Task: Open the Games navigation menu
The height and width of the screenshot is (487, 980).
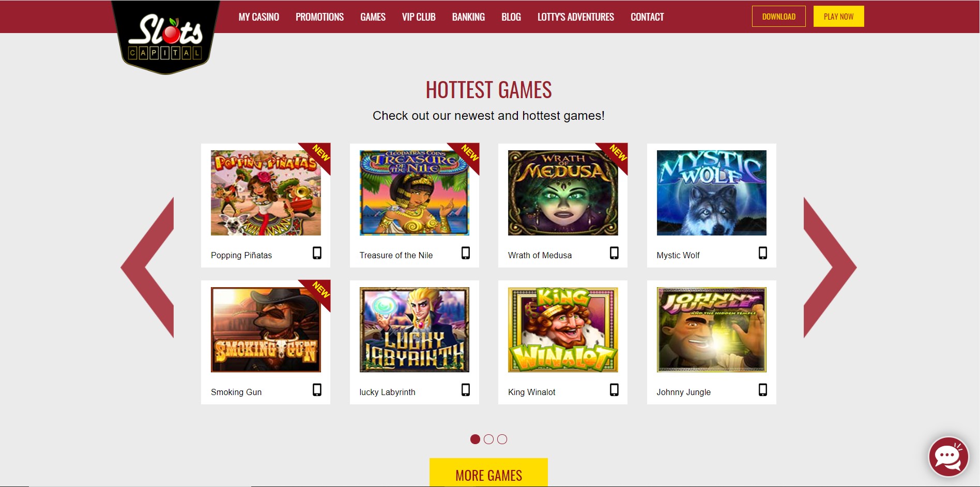Action: pyautogui.click(x=373, y=17)
